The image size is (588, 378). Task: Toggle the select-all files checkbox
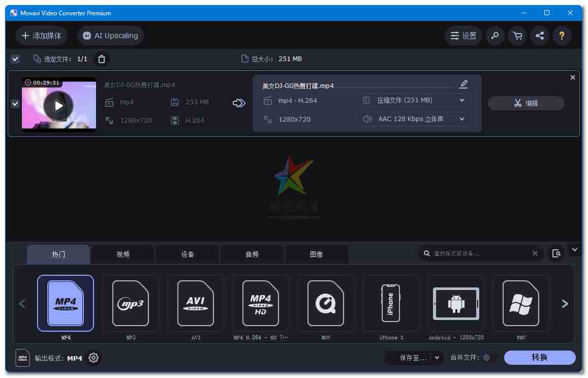pyautogui.click(x=15, y=59)
